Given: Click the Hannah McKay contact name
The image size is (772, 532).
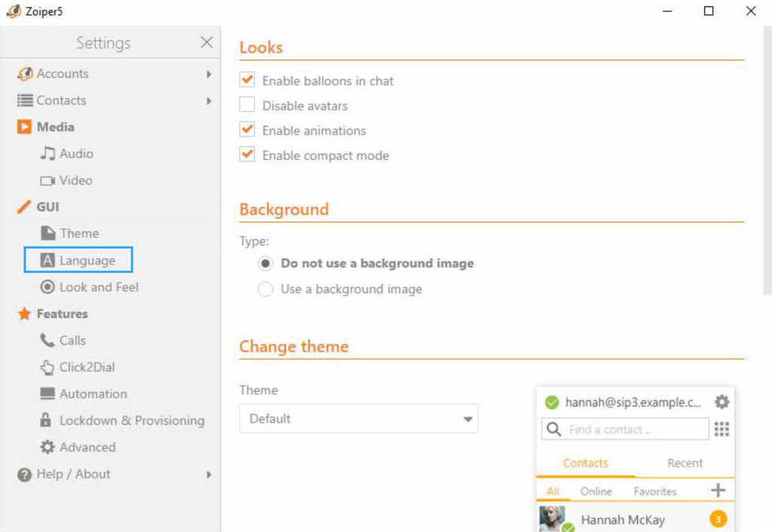Looking at the screenshot, I should click(623, 520).
